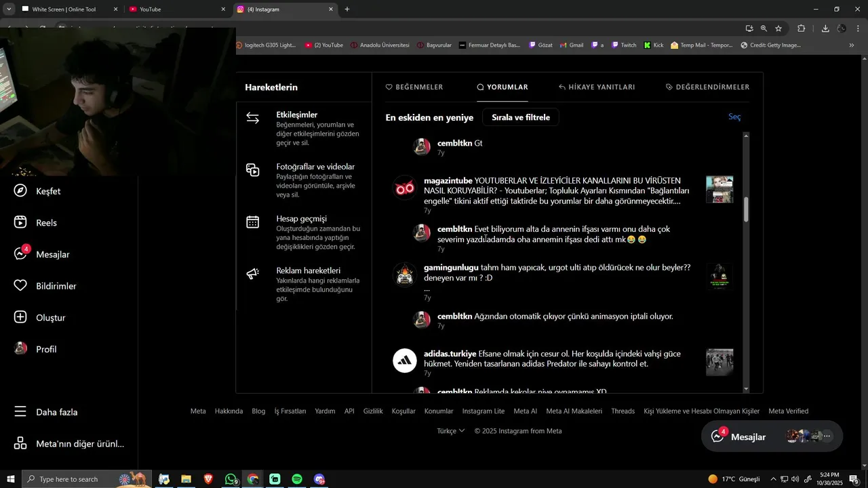Open the sidebar Mesajlar inbox
Image resolution: width=868 pixels, height=488 pixels.
pos(42,254)
